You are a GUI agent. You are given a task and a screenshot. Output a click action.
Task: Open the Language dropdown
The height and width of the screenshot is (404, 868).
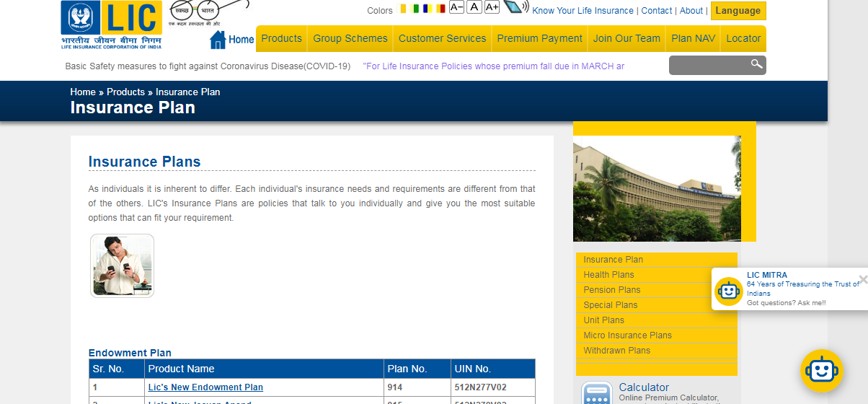click(738, 11)
